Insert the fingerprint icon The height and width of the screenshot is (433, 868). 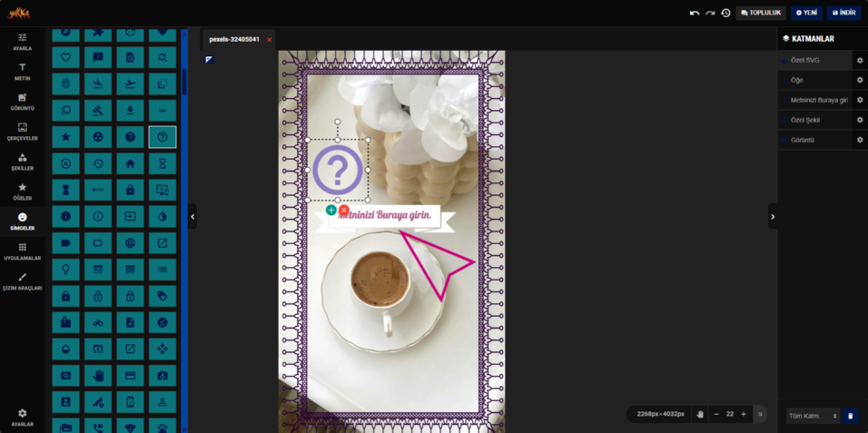tap(66, 84)
